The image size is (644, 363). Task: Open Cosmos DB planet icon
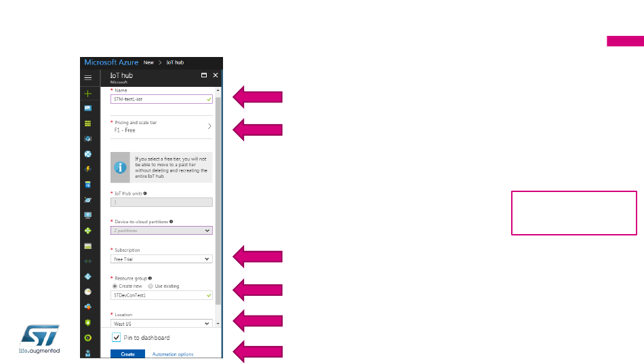(88, 199)
